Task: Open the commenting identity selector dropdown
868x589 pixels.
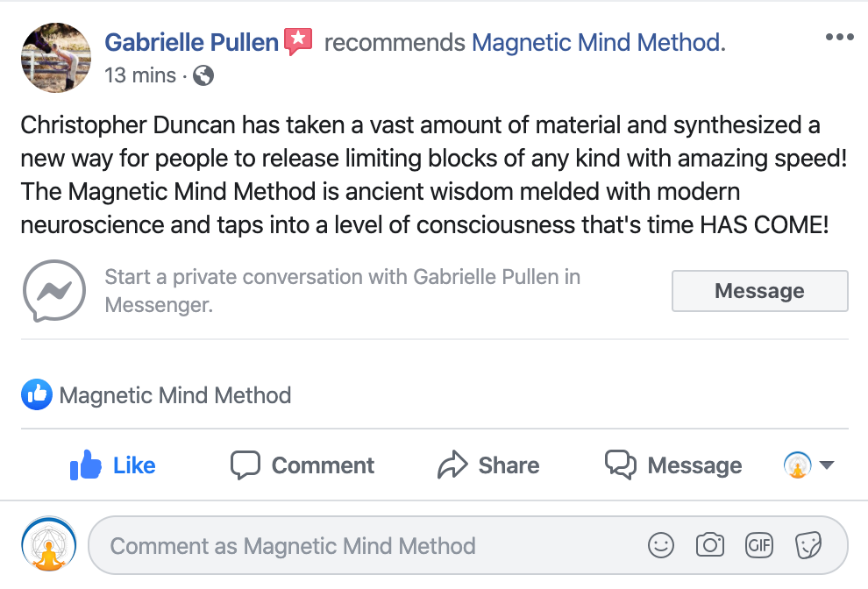Action: click(809, 465)
